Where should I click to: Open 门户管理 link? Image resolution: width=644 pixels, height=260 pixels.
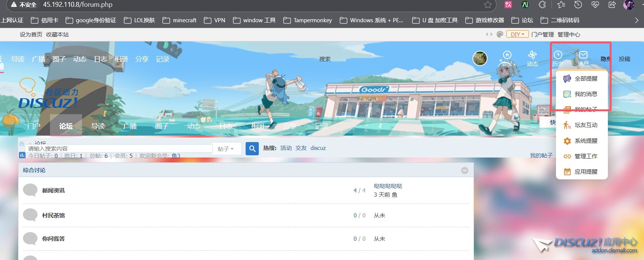tap(542, 34)
